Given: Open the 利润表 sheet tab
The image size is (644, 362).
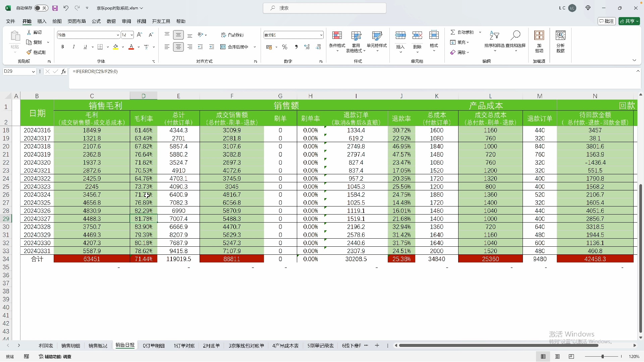Looking at the screenshot, I should click(x=46, y=346).
